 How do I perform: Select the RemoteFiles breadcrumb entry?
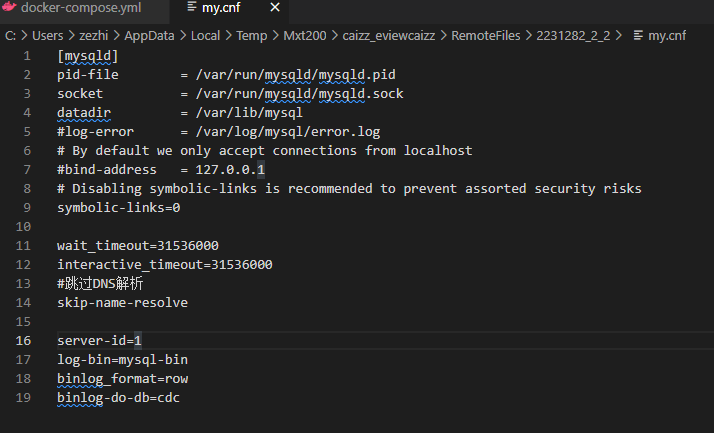[485, 36]
